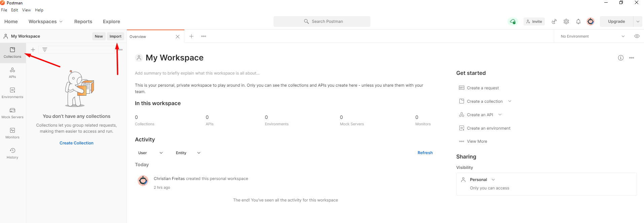Click the Create a collection label

485,101
